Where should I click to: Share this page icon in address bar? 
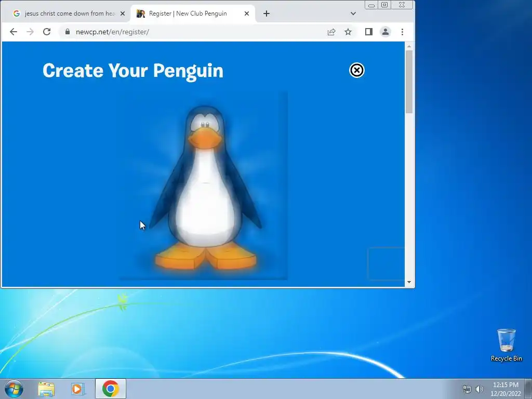(x=331, y=32)
